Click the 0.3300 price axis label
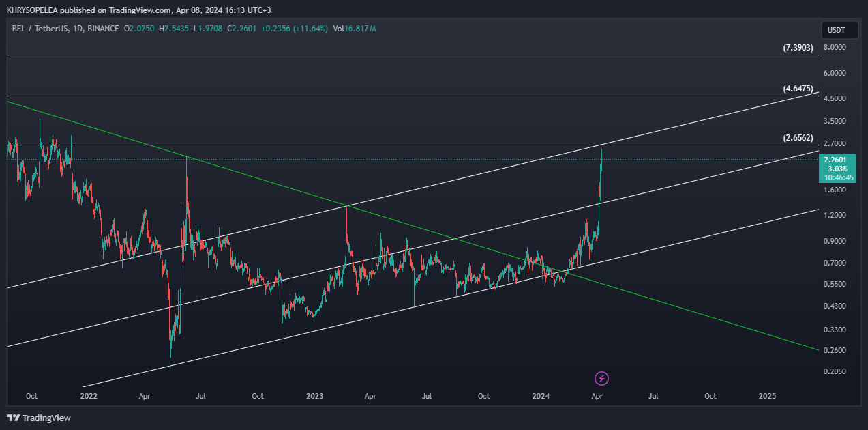Image resolution: width=868 pixels, height=430 pixels. (x=835, y=330)
